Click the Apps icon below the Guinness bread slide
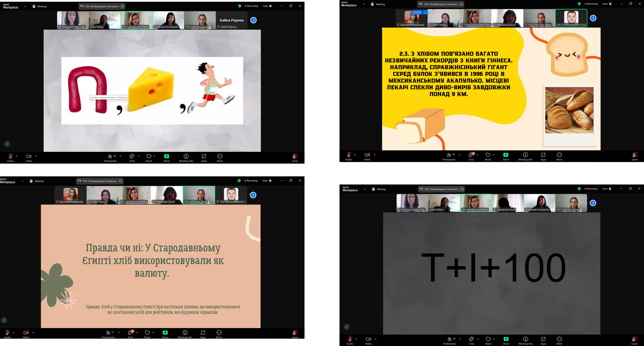Viewport: 644px width, 346px height. coord(543,157)
